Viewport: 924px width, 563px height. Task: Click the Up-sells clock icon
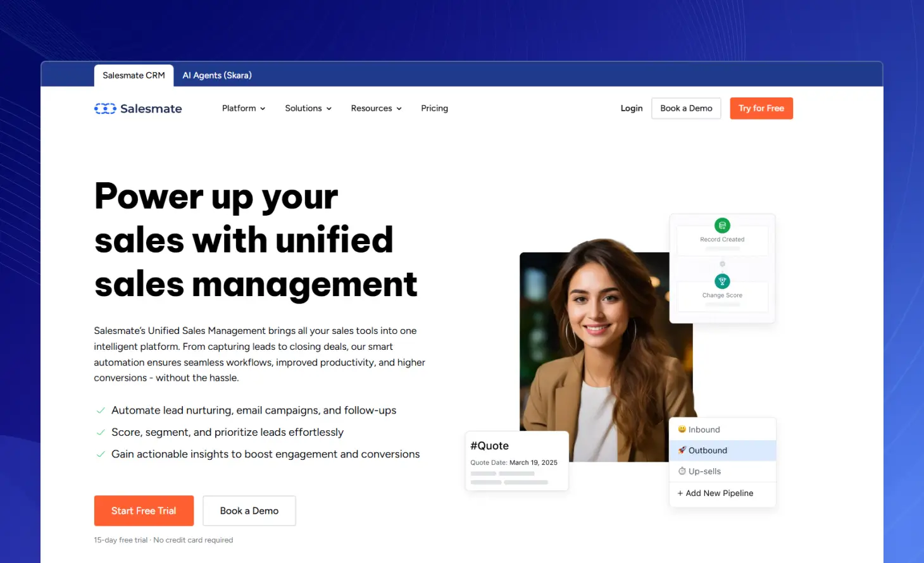(682, 471)
